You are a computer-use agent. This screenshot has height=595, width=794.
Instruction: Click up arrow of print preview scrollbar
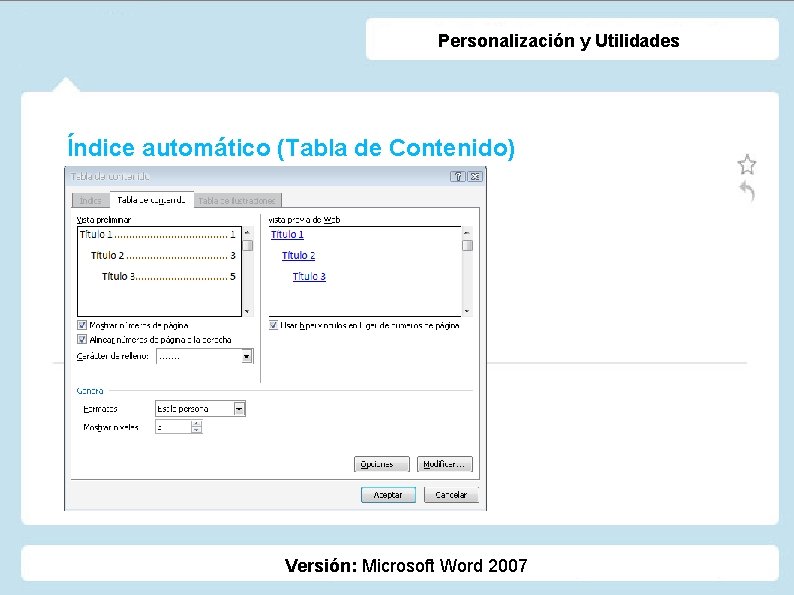point(247,232)
